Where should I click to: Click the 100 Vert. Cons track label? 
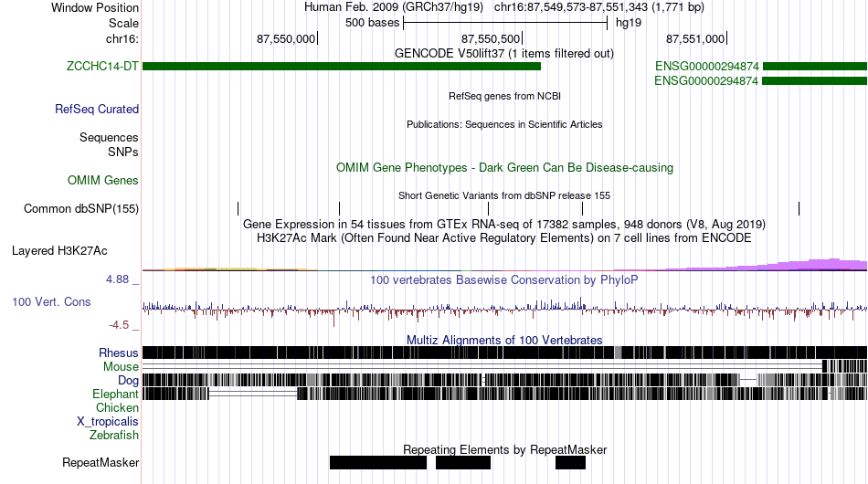(x=51, y=302)
